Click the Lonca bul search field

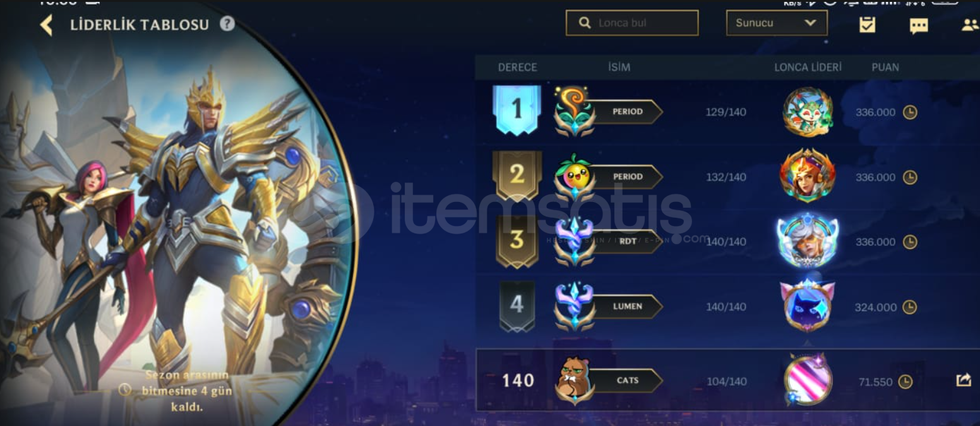[632, 23]
